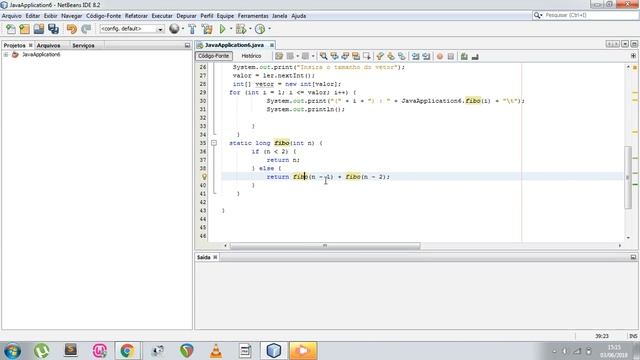Collapse the fibo method code fold
This screenshot has width=640, height=360.
pyautogui.click(x=213, y=143)
